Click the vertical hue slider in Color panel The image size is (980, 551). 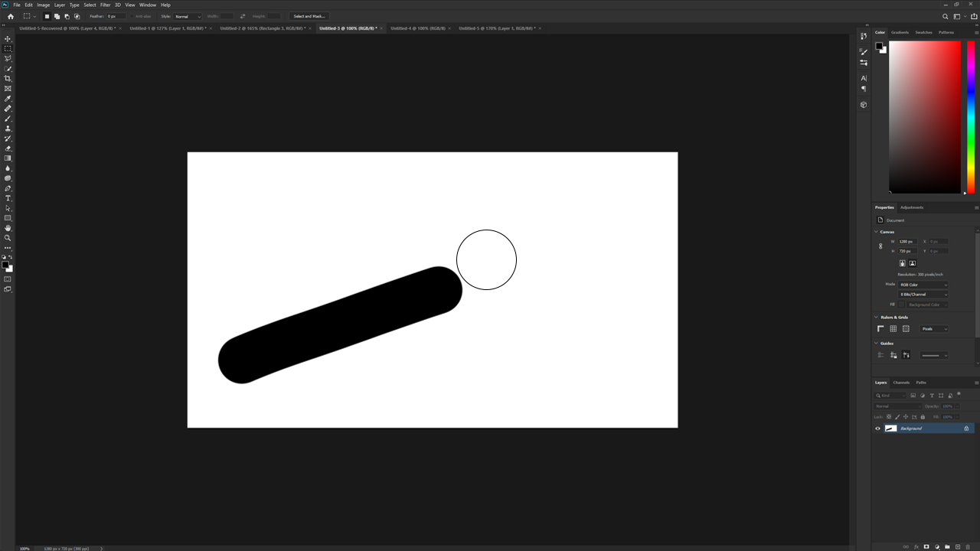click(x=971, y=116)
